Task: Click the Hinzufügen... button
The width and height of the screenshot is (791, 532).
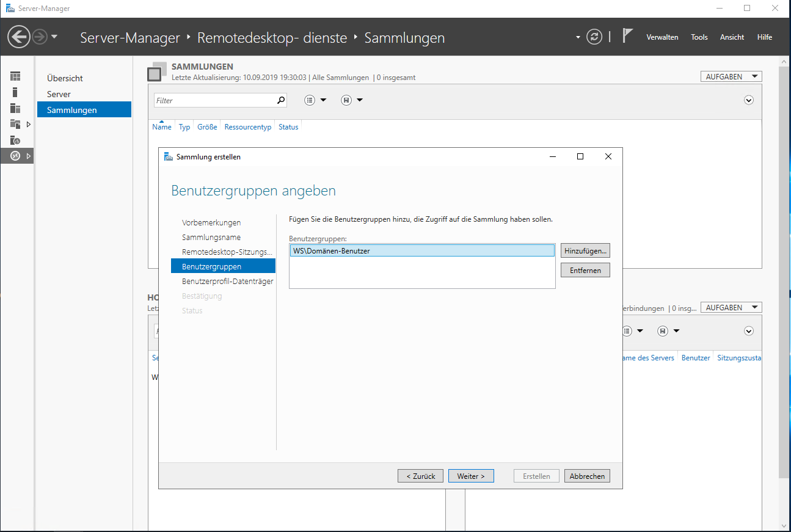Action: point(585,251)
